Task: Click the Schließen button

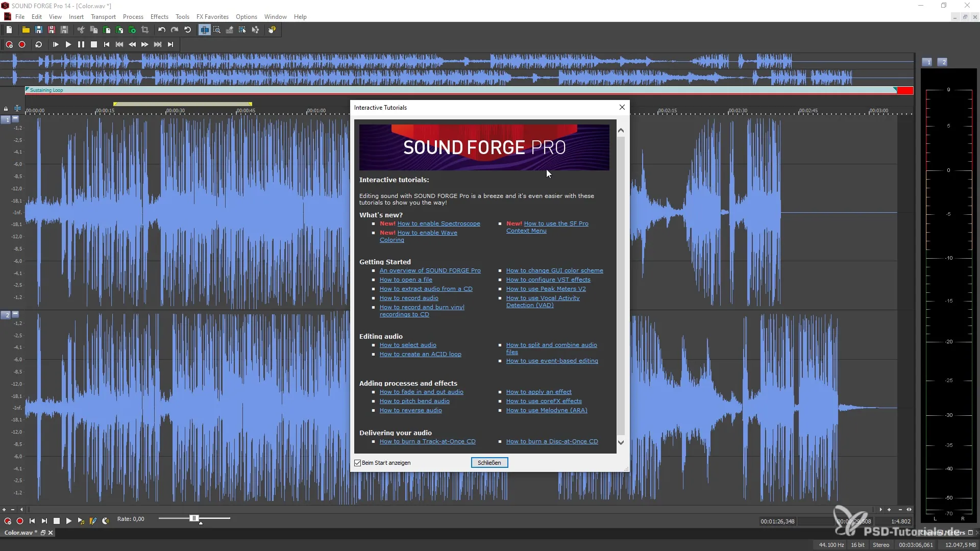Action: (x=489, y=463)
